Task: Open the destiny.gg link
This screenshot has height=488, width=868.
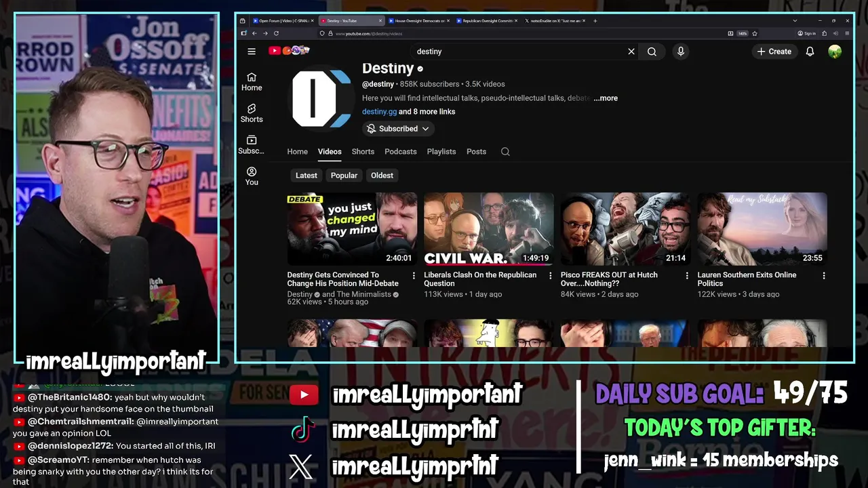Action: coord(379,112)
